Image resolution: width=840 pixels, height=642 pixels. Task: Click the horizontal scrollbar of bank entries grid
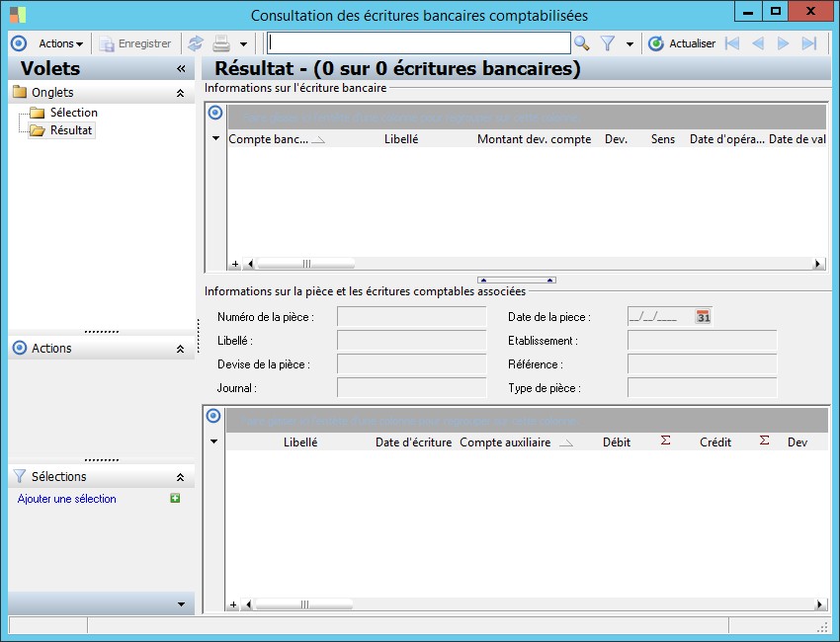point(534,264)
